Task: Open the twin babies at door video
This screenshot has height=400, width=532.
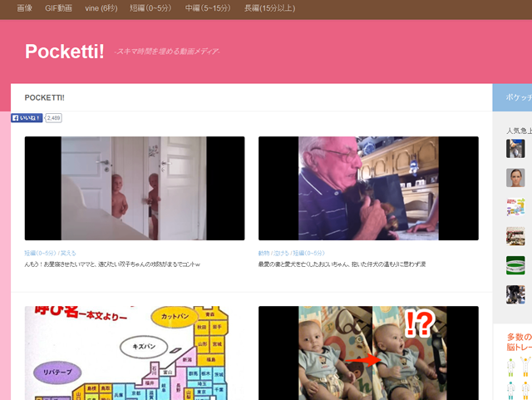Action: [135, 189]
